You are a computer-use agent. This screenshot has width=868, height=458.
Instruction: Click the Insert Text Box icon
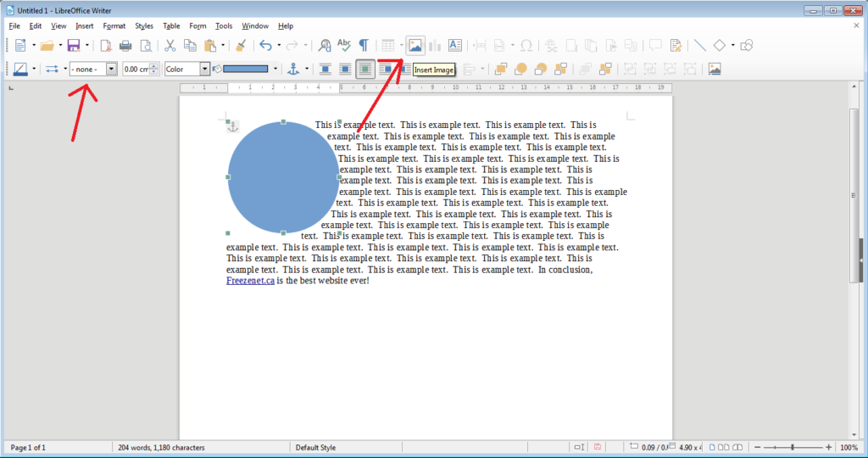tap(455, 46)
